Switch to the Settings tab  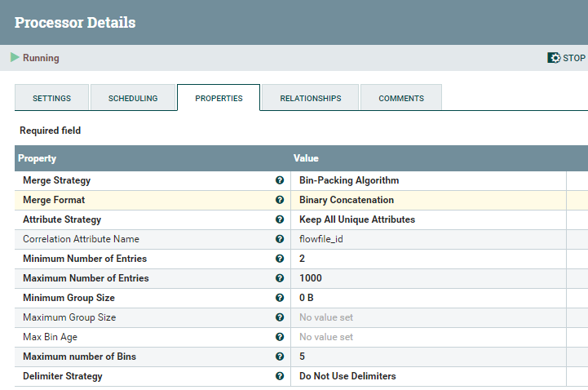coord(51,98)
